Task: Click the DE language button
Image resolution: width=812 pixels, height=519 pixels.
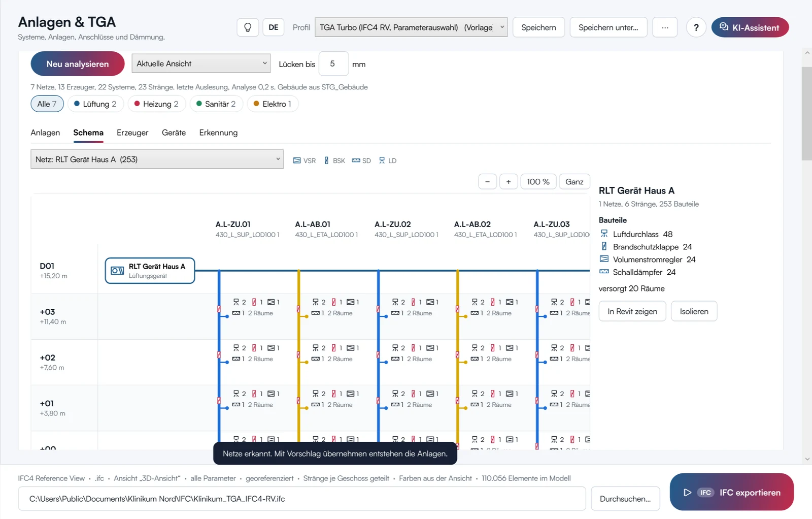Action: 274,27
